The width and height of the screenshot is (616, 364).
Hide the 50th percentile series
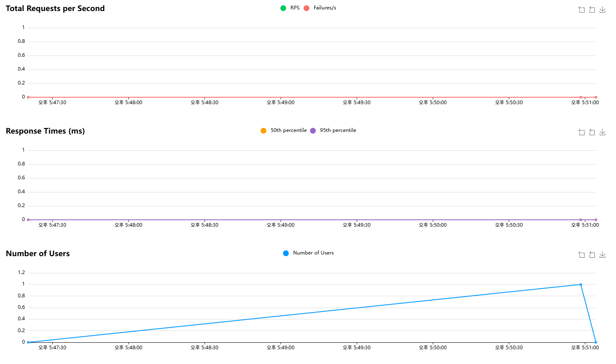pos(283,130)
